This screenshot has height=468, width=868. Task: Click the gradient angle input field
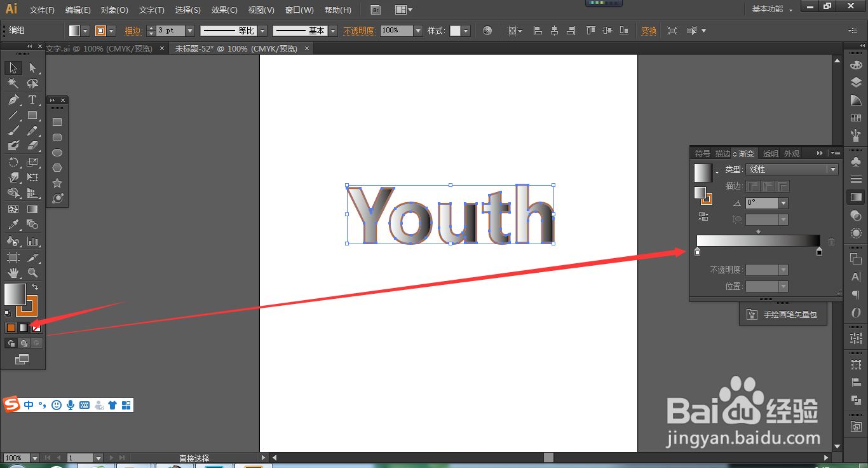pyautogui.click(x=762, y=203)
